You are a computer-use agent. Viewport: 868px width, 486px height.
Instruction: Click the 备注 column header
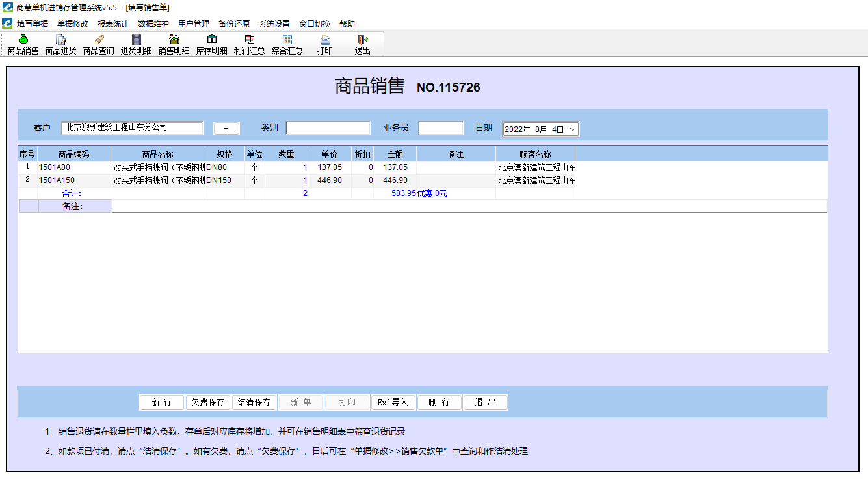click(x=456, y=154)
